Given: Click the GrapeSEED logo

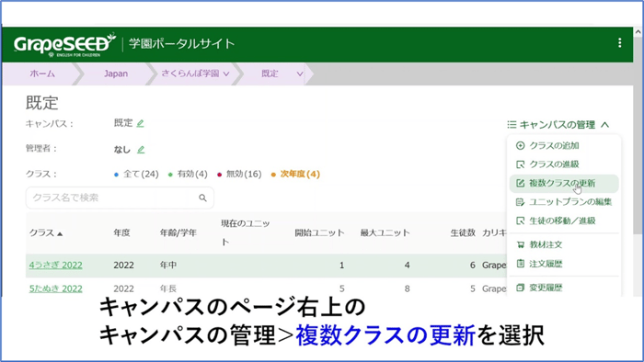Looking at the screenshot, I should pyautogui.click(x=65, y=44).
